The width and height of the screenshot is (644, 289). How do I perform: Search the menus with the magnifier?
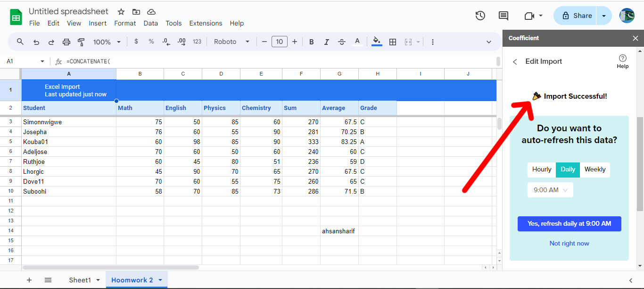click(20, 42)
